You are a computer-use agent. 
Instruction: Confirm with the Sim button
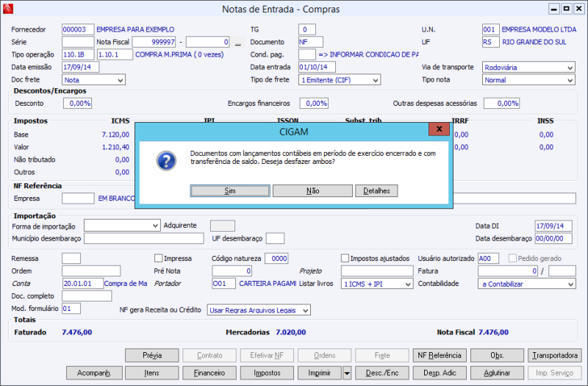(x=230, y=191)
